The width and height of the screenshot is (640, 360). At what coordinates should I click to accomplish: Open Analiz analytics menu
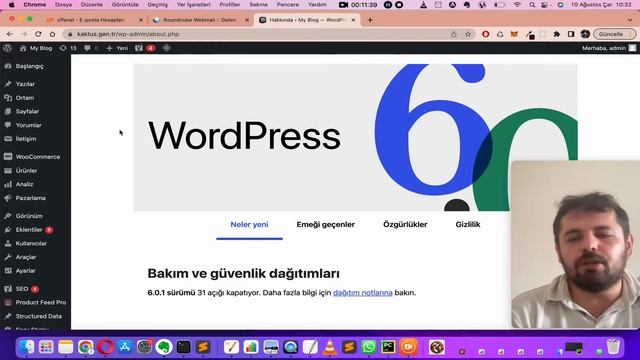pos(24,184)
